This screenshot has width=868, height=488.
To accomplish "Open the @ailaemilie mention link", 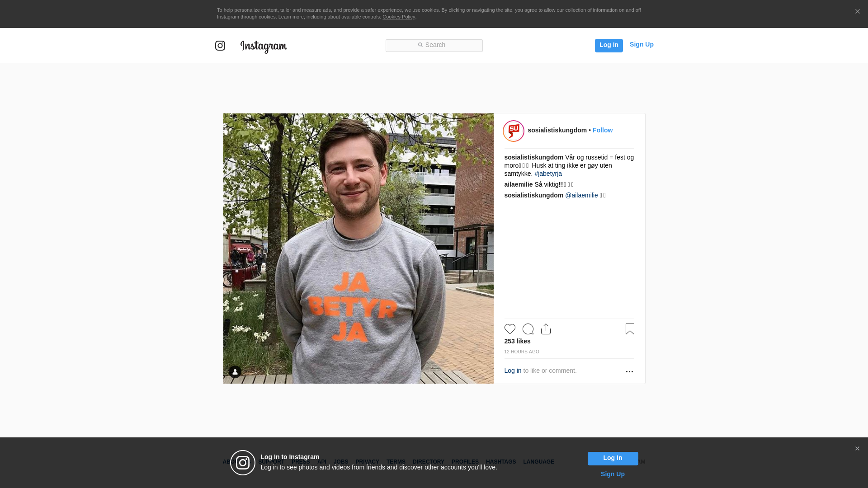I will 581,195.
